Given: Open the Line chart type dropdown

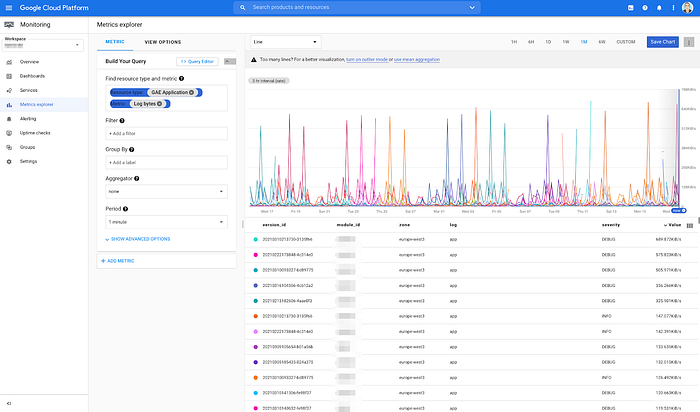Looking at the screenshot, I should [285, 42].
